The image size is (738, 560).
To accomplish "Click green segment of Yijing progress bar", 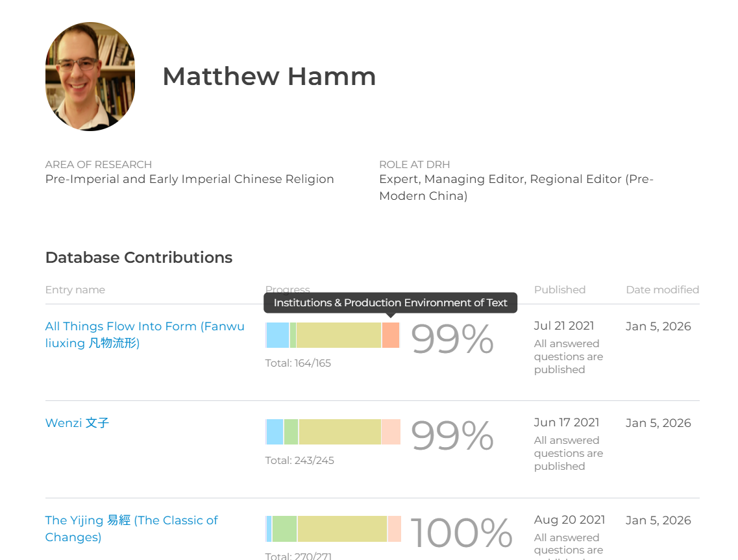I will click(x=284, y=529).
